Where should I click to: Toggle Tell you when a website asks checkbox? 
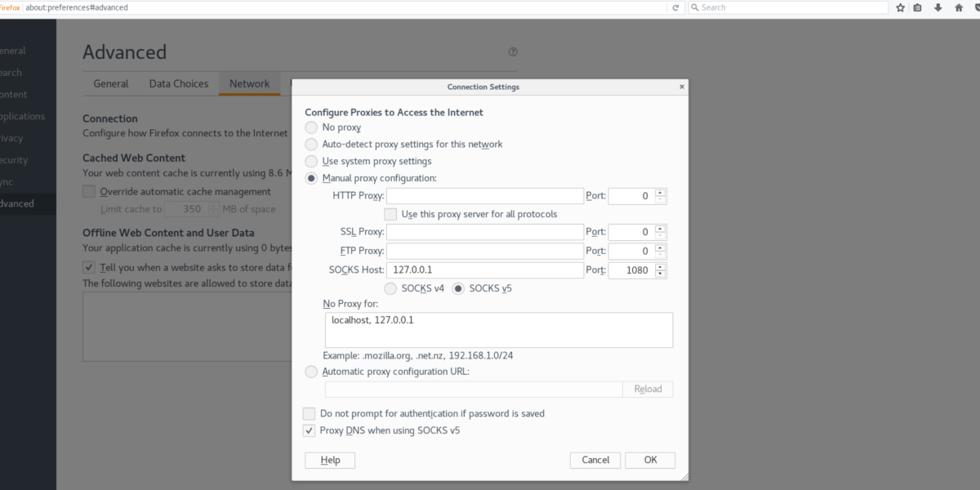pos(89,267)
